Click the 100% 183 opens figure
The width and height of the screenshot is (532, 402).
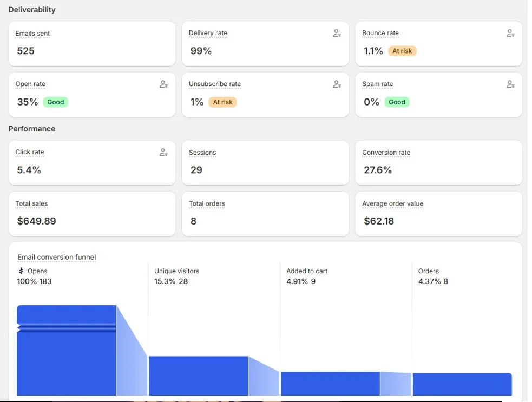coord(34,281)
